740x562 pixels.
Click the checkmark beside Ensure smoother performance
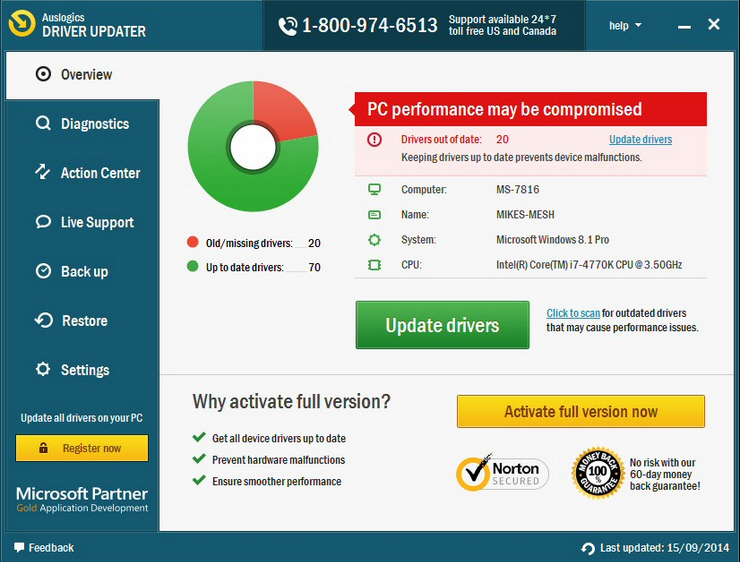[x=199, y=480]
